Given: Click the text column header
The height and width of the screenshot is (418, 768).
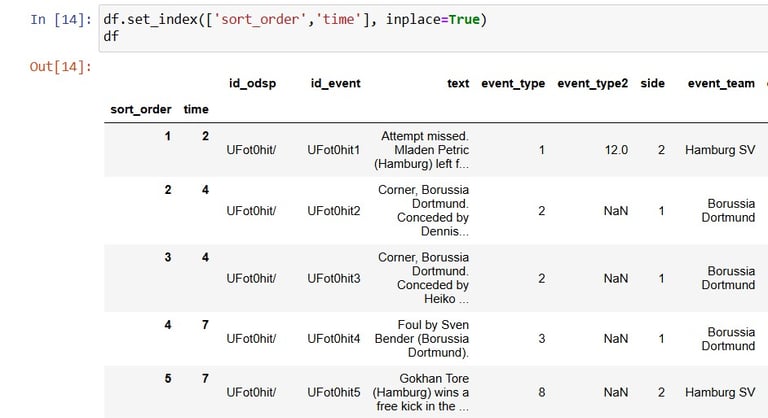Looking at the screenshot, I should pyautogui.click(x=458, y=83).
